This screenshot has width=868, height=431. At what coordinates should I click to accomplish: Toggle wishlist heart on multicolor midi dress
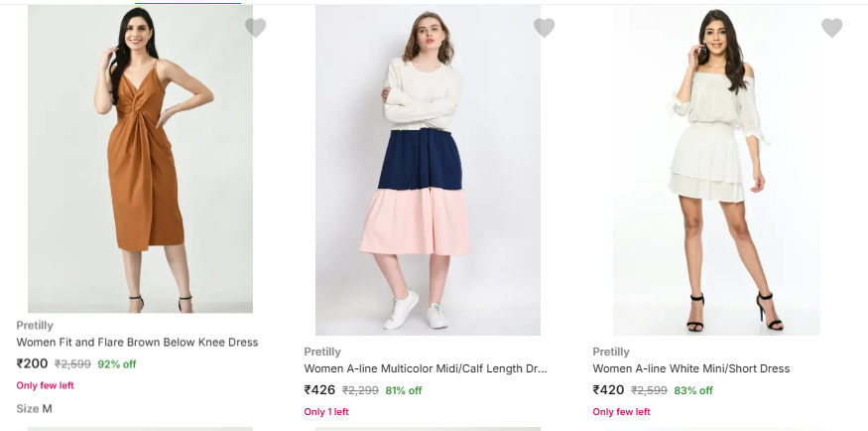coord(544,28)
